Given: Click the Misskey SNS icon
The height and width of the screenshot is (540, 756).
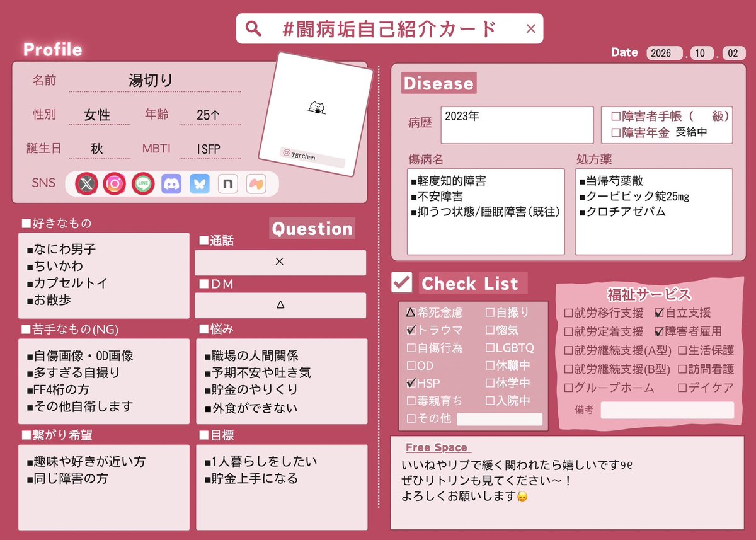Looking at the screenshot, I should coord(256,183).
